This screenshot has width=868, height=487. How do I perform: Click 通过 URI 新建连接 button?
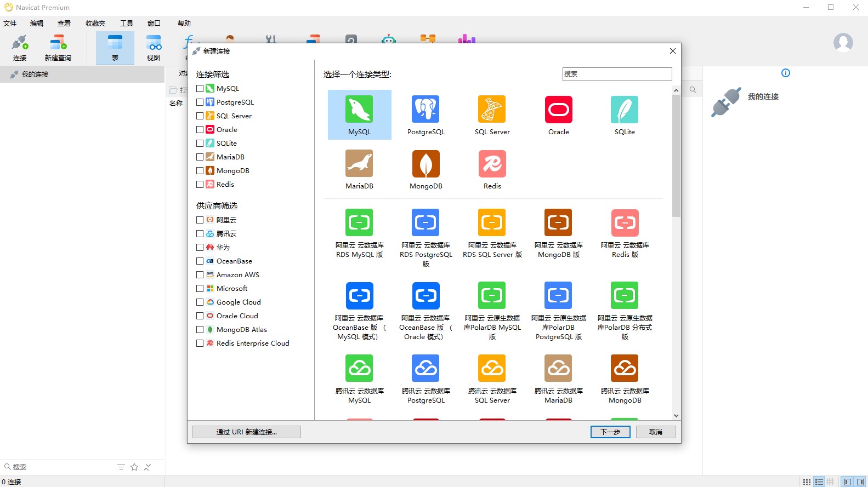[x=246, y=432]
